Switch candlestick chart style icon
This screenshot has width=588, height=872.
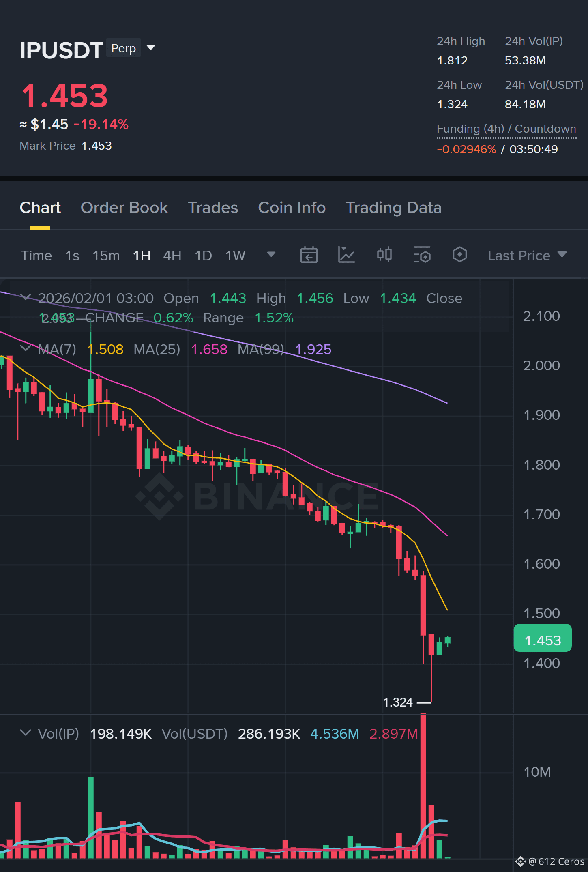pyautogui.click(x=384, y=255)
